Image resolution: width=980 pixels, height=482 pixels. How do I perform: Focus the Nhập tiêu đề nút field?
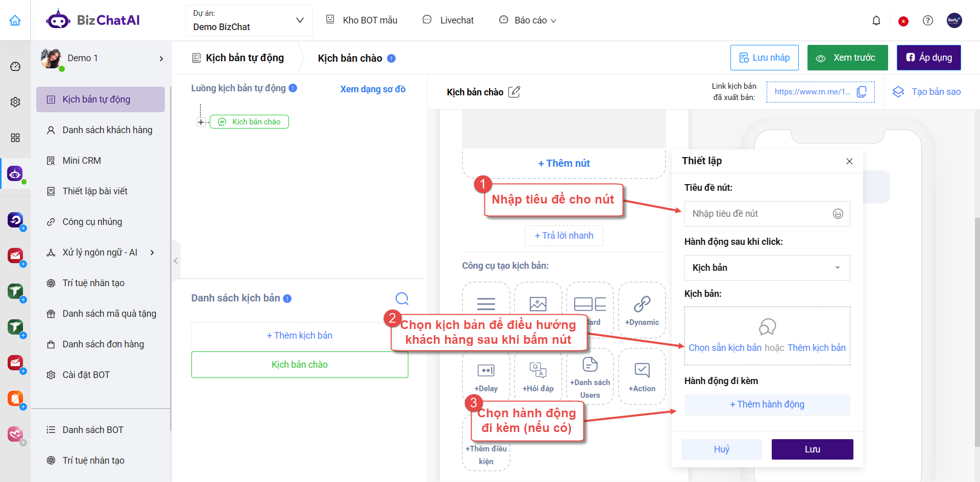(x=767, y=214)
